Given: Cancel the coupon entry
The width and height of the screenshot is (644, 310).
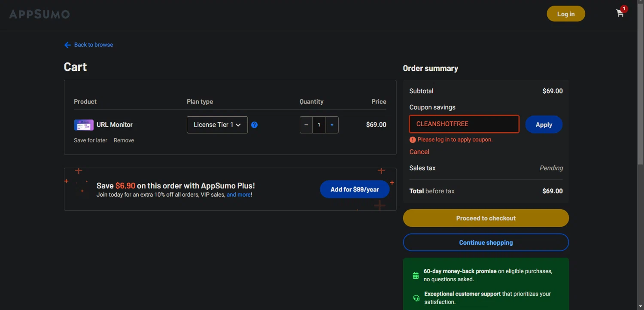Looking at the screenshot, I should tap(419, 152).
